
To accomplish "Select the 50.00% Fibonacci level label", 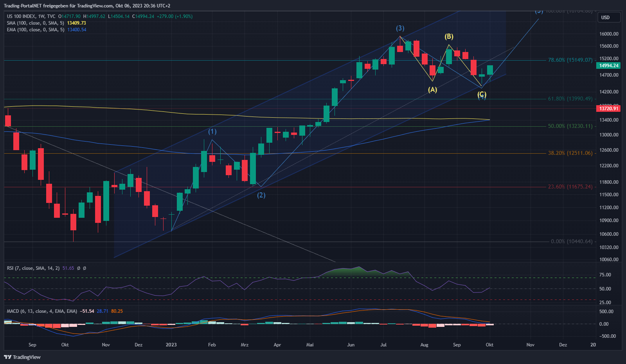I will pos(570,126).
